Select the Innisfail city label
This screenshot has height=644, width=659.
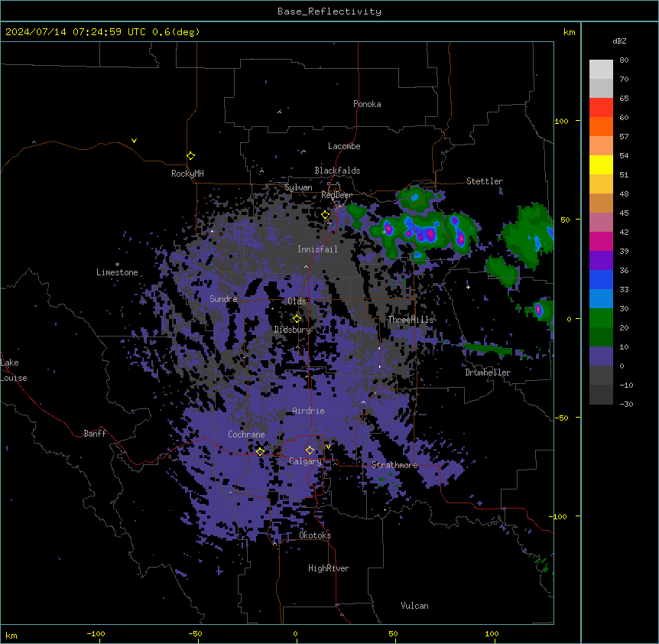click(x=317, y=249)
